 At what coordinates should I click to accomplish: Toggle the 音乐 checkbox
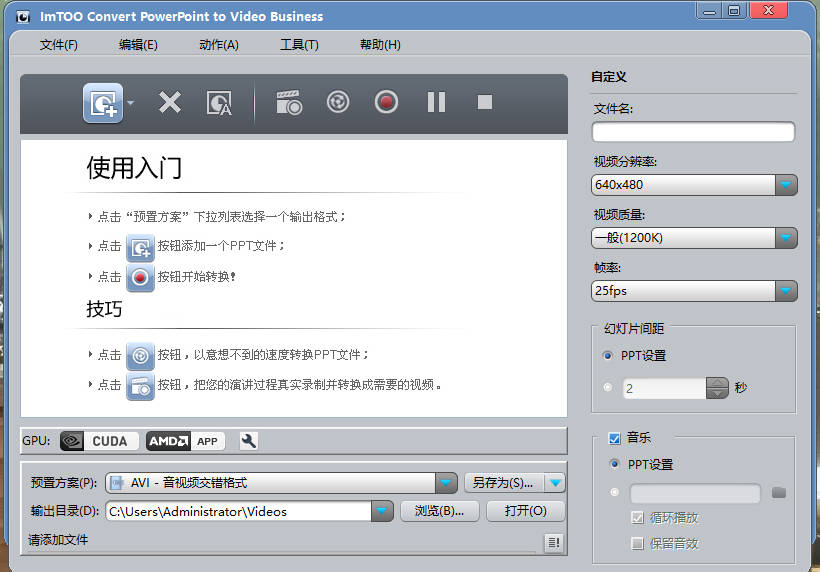coord(614,438)
